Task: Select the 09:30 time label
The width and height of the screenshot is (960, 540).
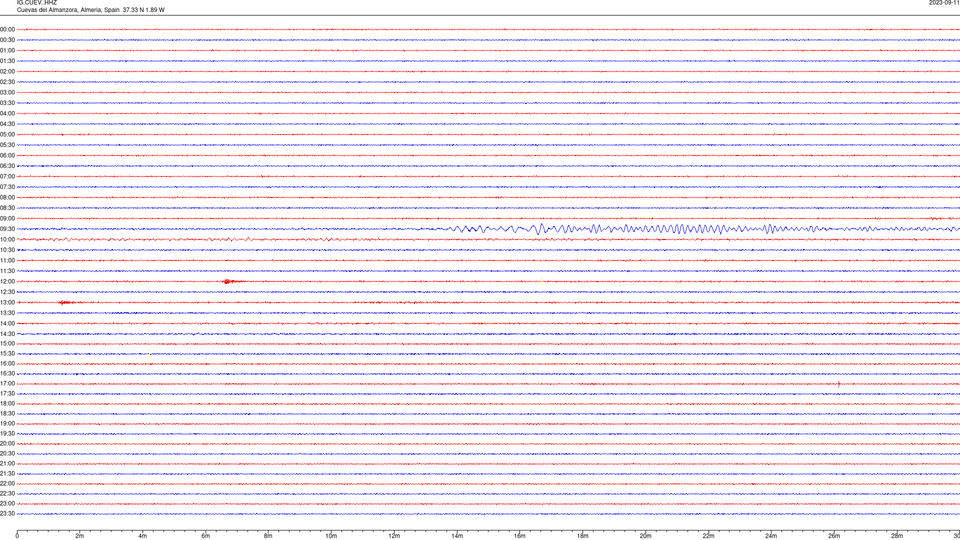Action: point(7,229)
